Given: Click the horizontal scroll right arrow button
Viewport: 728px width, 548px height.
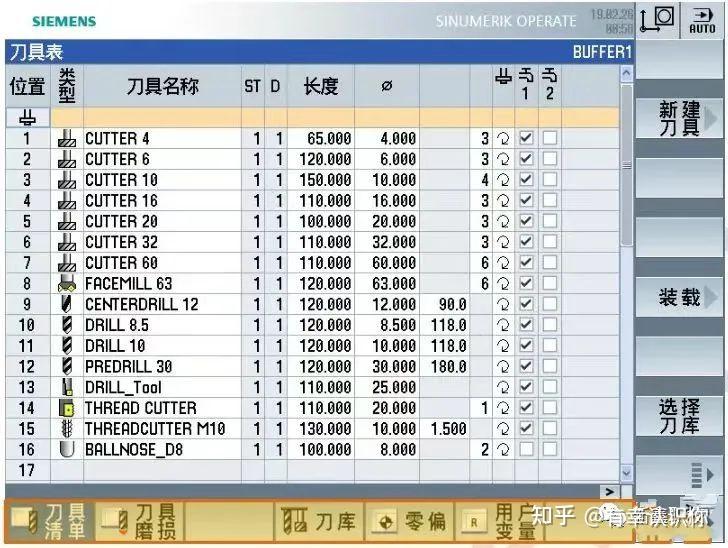Looking at the screenshot, I should tap(609, 491).
